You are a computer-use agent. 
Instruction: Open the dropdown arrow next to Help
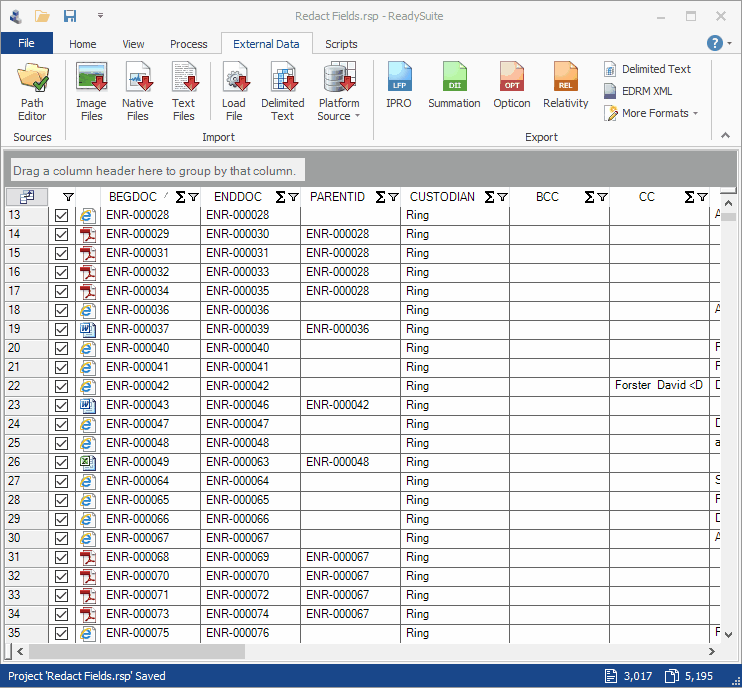(729, 43)
